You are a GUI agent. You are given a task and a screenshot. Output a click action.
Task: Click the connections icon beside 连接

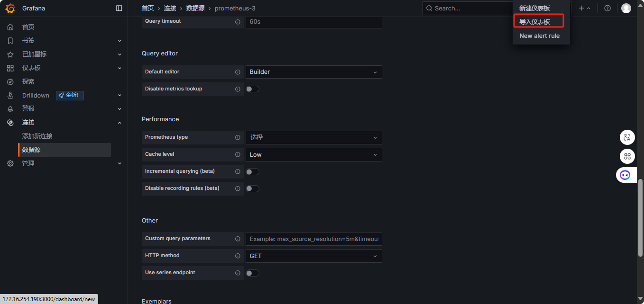pyautogui.click(x=10, y=123)
